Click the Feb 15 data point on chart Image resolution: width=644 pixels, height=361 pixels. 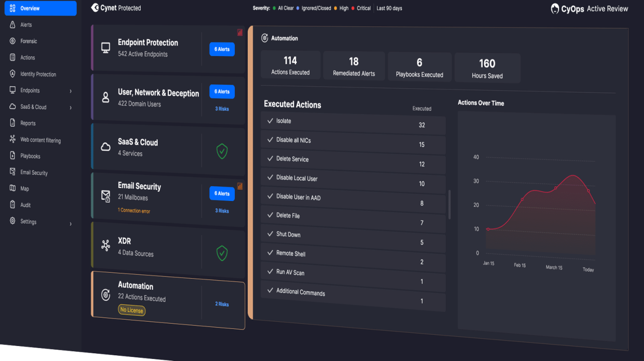click(x=522, y=199)
